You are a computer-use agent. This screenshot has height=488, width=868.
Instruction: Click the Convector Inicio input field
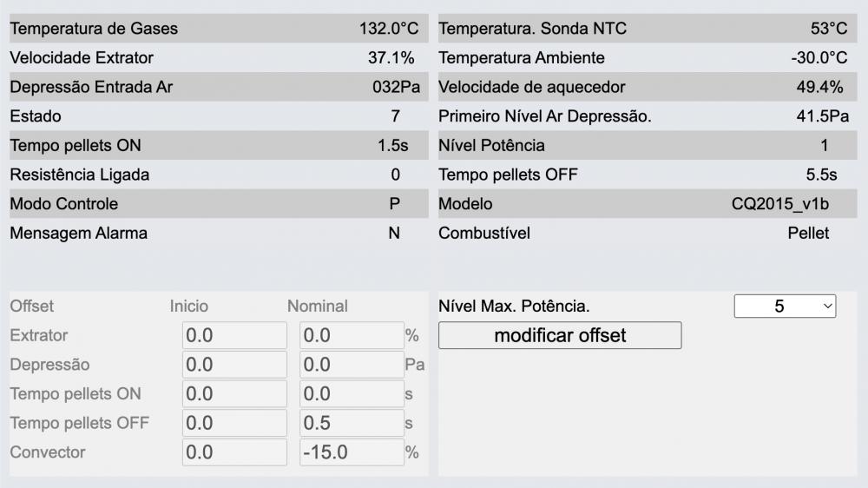coord(234,452)
